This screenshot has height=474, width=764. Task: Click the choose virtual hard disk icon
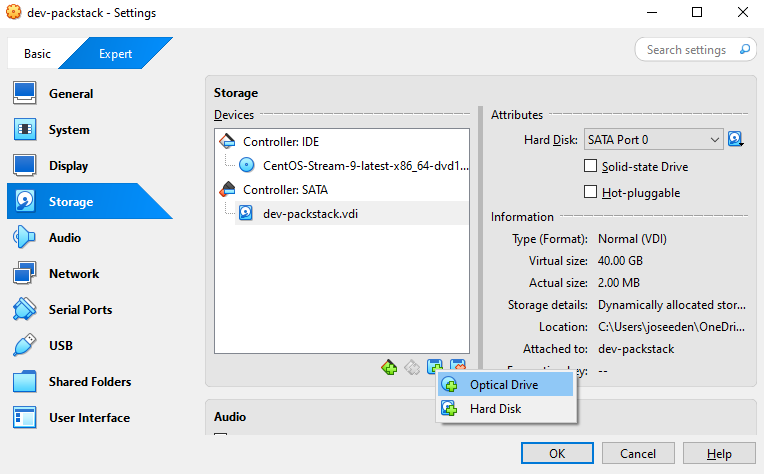click(737, 140)
